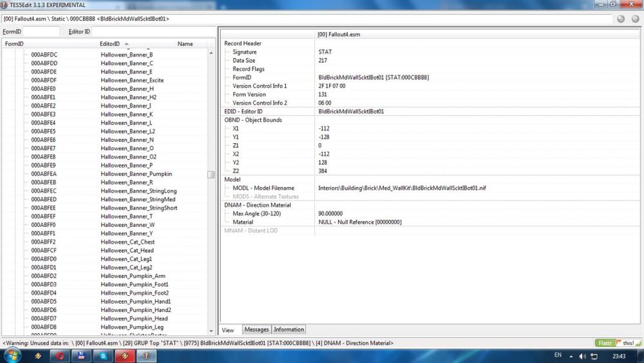Switch to the Messages tab
The height and width of the screenshot is (363, 644).
point(256,329)
